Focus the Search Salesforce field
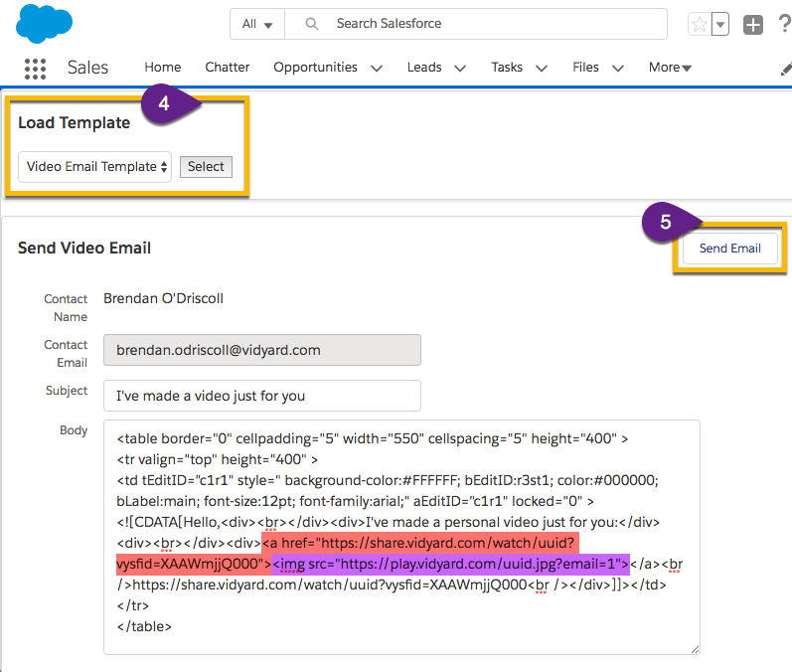Image resolution: width=792 pixels, height=672 pixels. [x=476, y=24]
